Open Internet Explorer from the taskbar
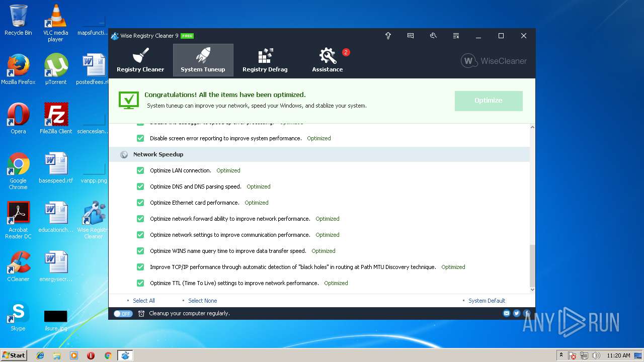Viewport: 644px width, 362px height. [x=40, y=355]
